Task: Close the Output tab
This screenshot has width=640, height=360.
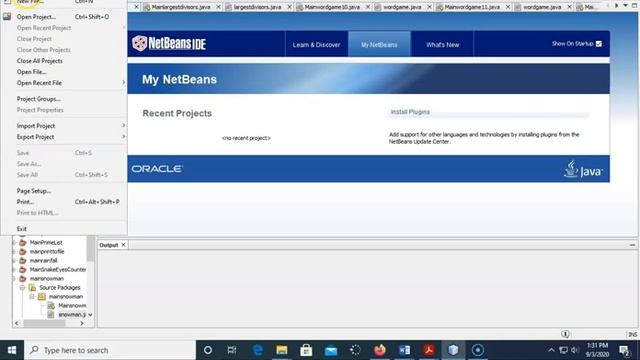Action: 123,245
